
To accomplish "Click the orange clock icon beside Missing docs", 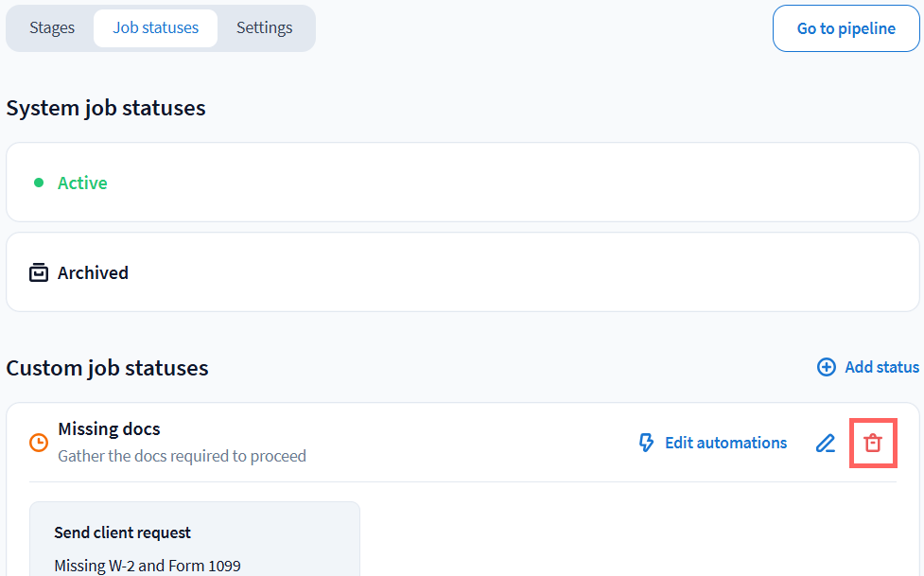I will (39, 442).
